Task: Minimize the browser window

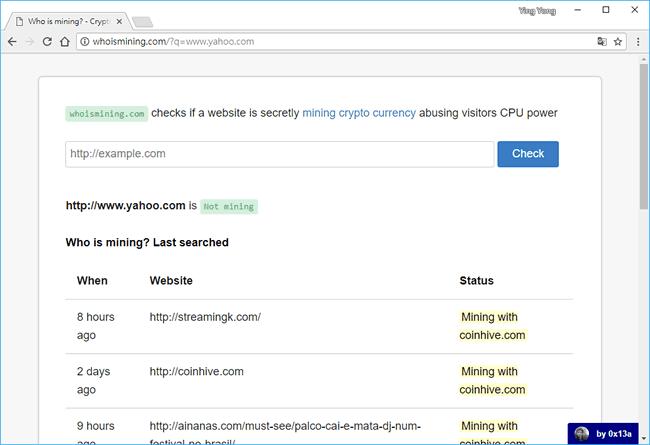Action: click(577, 10)
